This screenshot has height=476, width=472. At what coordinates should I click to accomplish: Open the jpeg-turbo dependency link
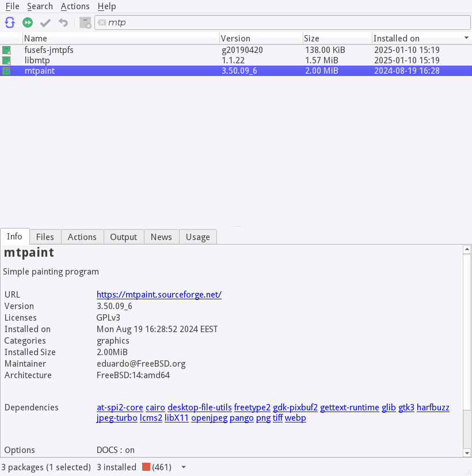pyautogui.click(x=117, y=418)
